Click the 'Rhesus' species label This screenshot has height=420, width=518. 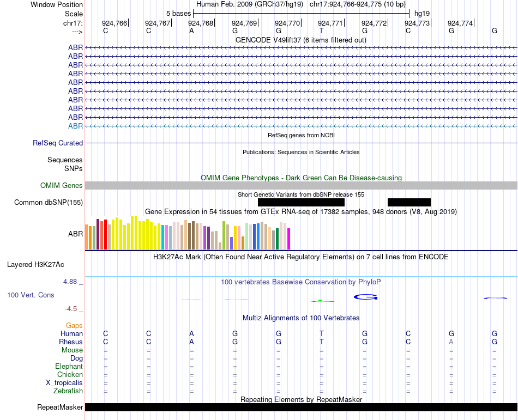point(71,342)
